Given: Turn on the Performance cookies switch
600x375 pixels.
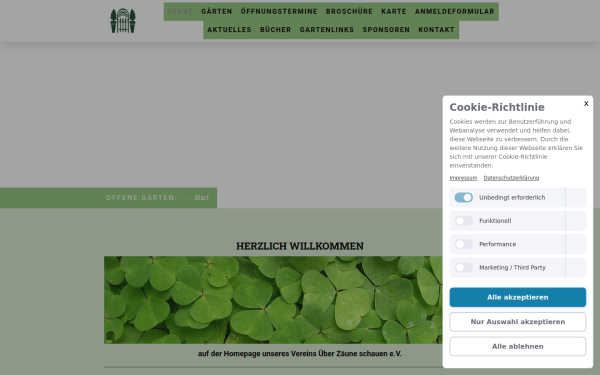Looking at the screenshot, I should coord(464,244).
